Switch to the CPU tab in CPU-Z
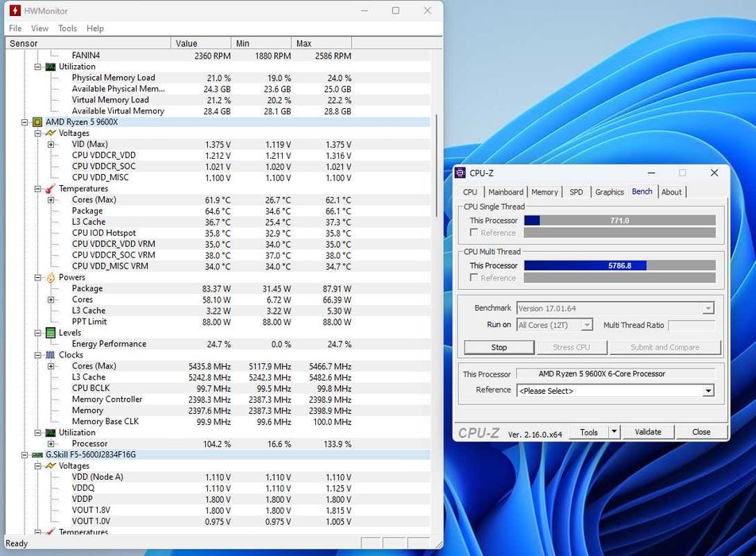756x556 pixels. 470,192
